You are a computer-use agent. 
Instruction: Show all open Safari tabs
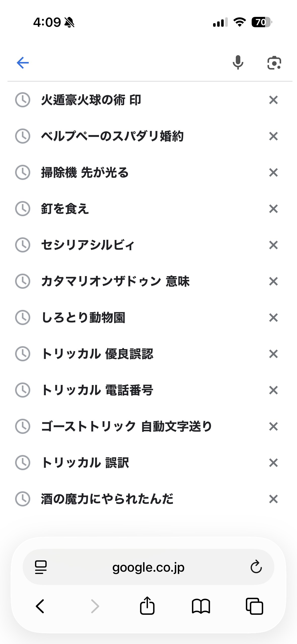coord(254,606)
